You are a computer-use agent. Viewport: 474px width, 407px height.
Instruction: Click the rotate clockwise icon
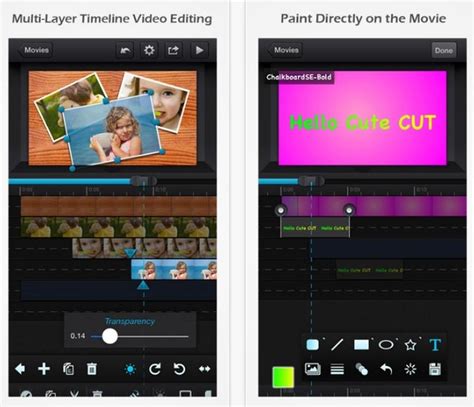[x=155, y=369]
